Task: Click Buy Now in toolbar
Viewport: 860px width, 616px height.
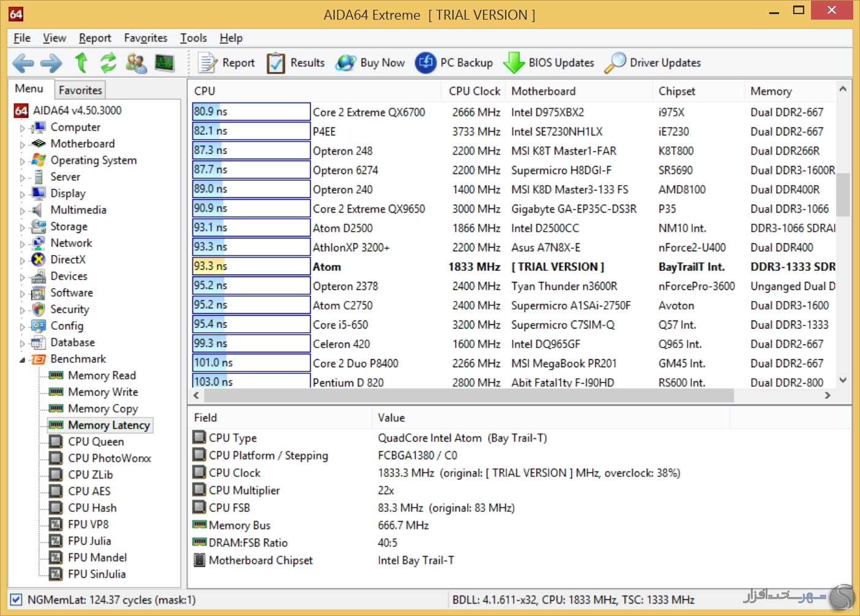Action: [x=370, y=63]
